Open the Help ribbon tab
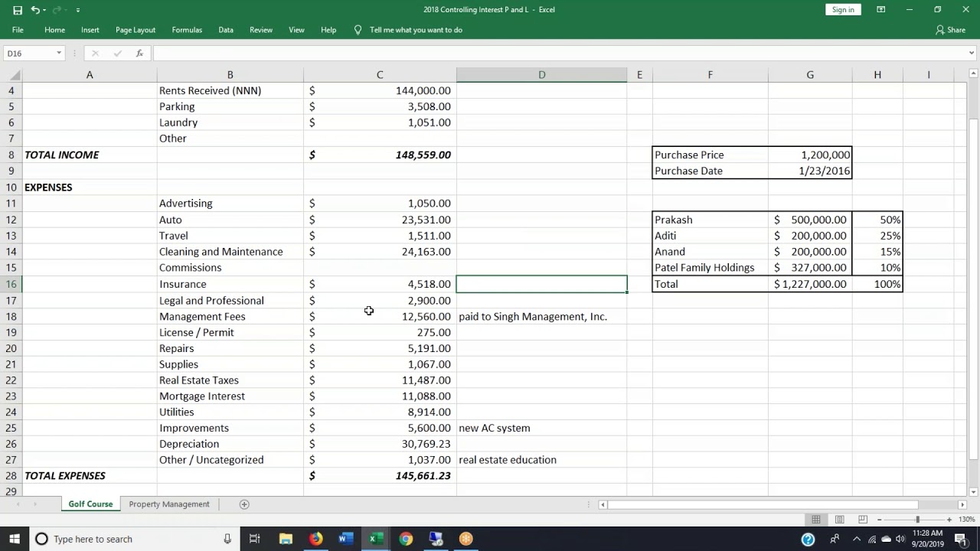 (328, 30)
